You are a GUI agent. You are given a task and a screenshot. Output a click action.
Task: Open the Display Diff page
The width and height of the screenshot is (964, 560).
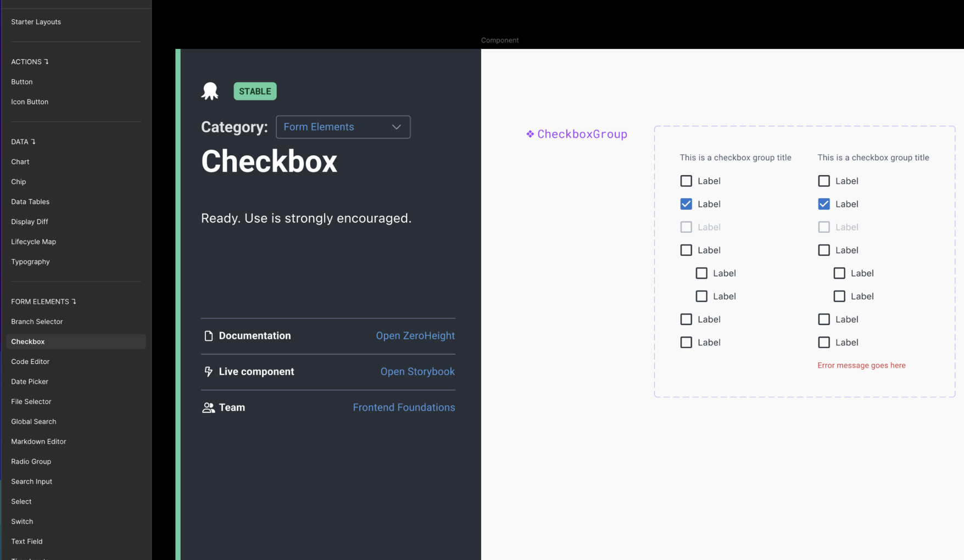pyautogui.click(x=30, y=222)
